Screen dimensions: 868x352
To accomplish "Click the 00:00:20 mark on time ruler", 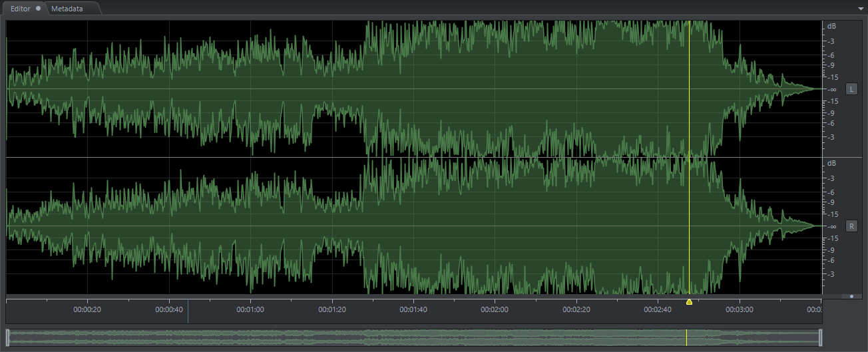I will point(87,309).
